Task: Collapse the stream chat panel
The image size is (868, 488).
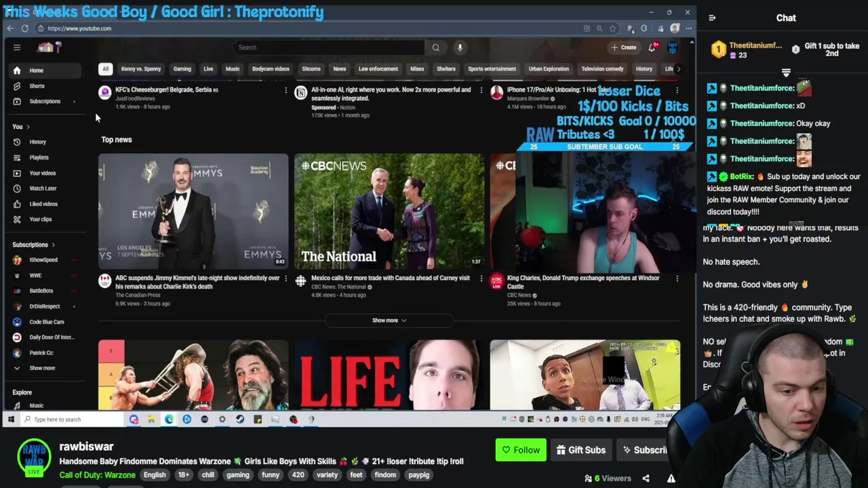Action: click(x=712, y=18)
